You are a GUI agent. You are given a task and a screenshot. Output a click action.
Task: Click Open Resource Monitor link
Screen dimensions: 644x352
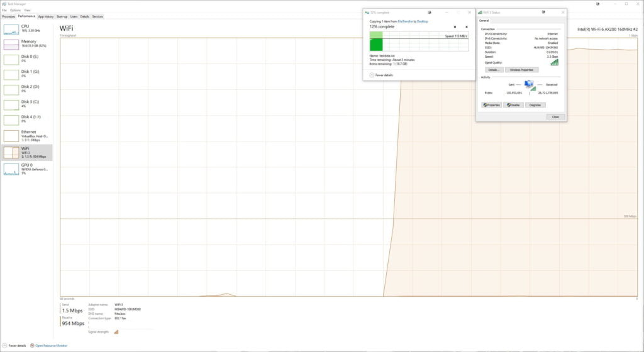coord(51,346)
